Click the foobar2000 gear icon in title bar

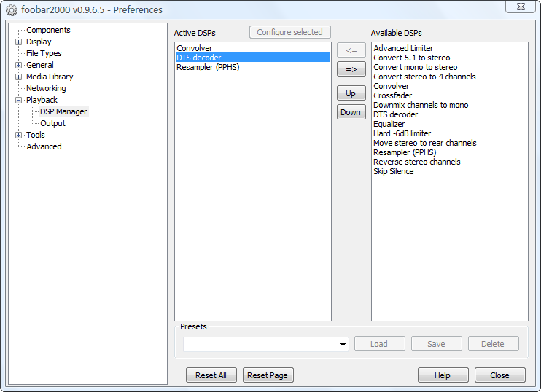pyautogui.click(x=11, y=10)
